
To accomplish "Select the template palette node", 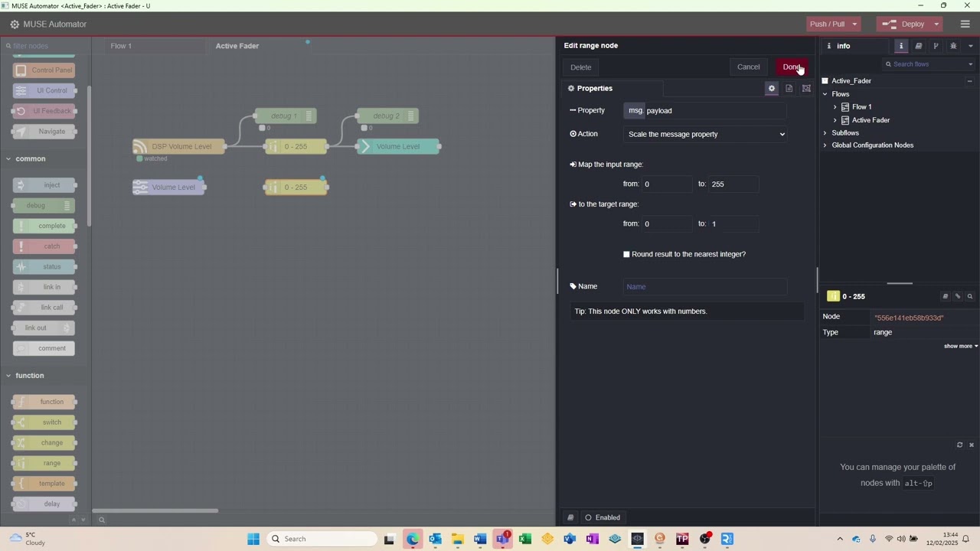I will point(44,484).
